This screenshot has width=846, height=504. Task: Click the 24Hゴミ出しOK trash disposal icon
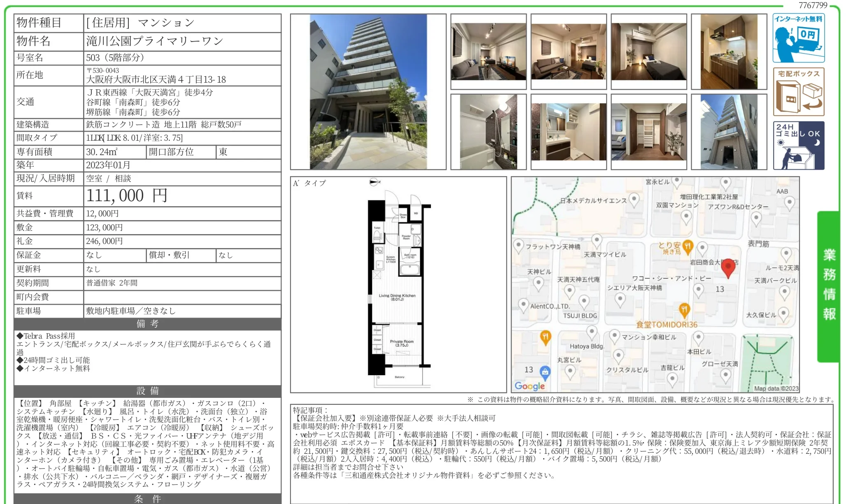click(798, 146)
